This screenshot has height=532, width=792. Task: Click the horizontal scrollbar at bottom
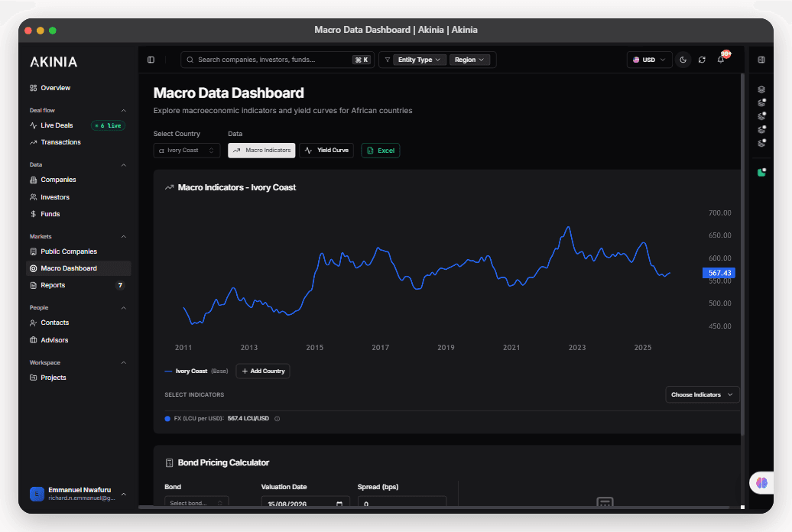click(x=434, y=508)
